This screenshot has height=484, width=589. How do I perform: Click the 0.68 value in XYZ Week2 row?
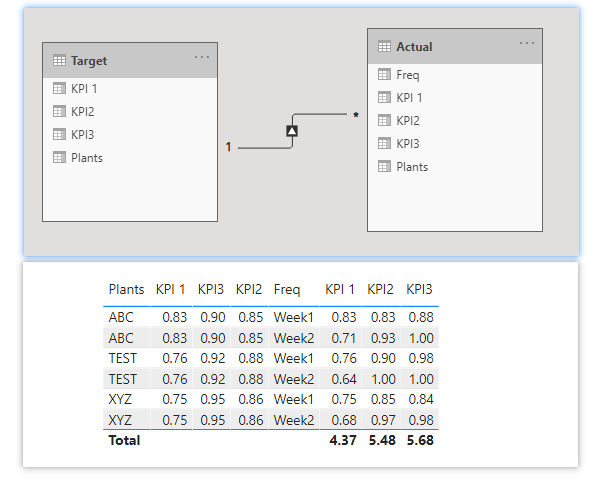344,420
